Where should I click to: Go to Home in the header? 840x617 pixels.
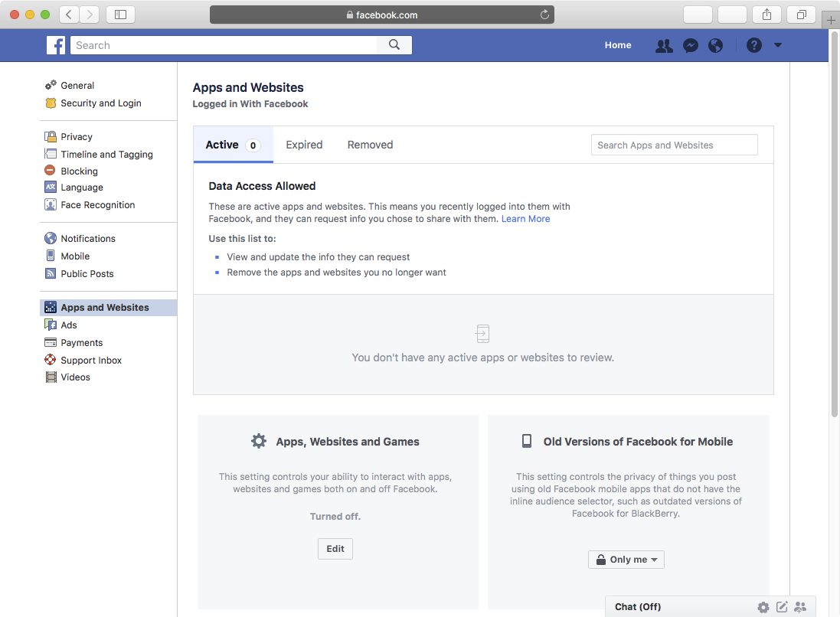618,45
